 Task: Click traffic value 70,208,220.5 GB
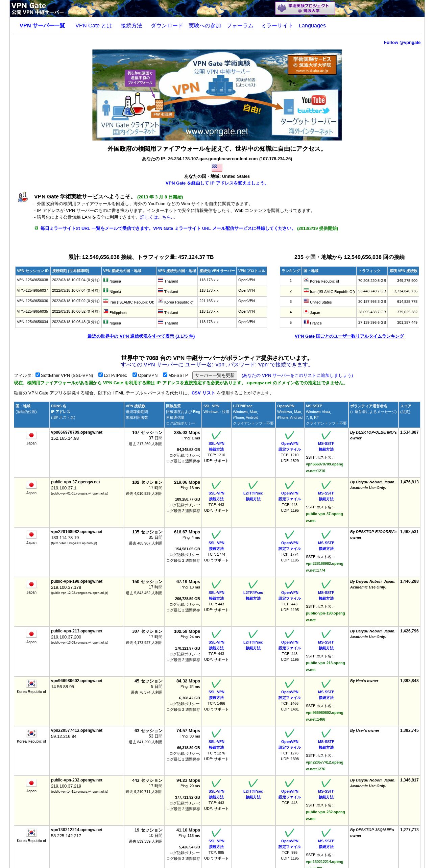(372, 281)
